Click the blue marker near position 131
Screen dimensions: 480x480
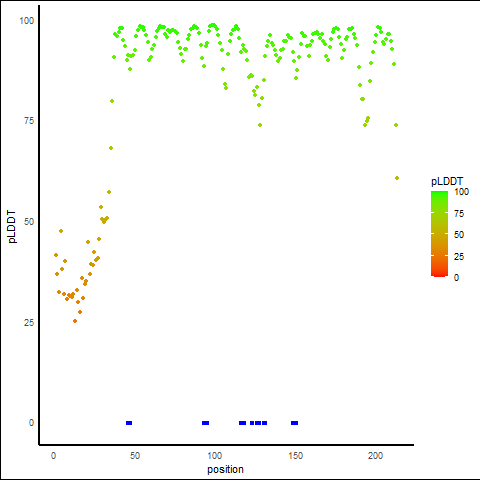pos(264,423)
